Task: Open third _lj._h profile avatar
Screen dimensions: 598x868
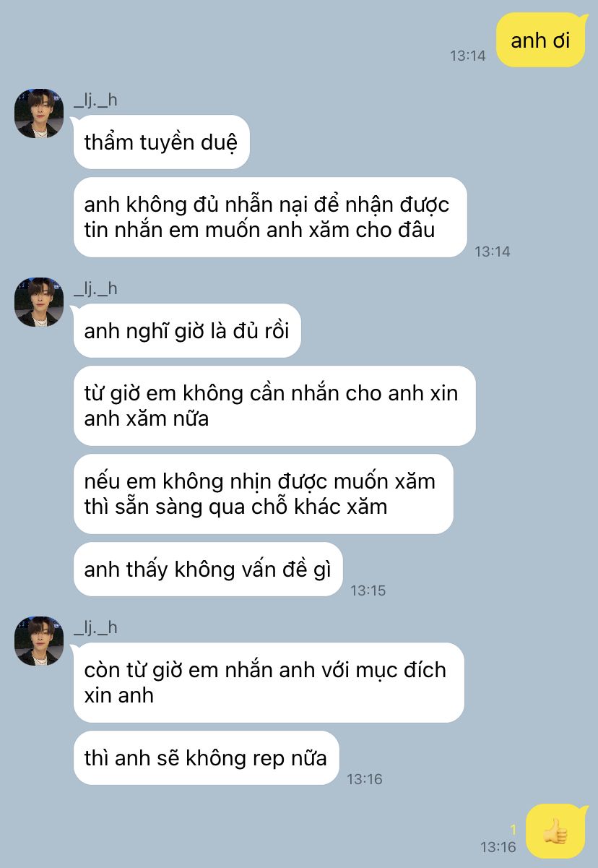Action: [x=39, y=641]
